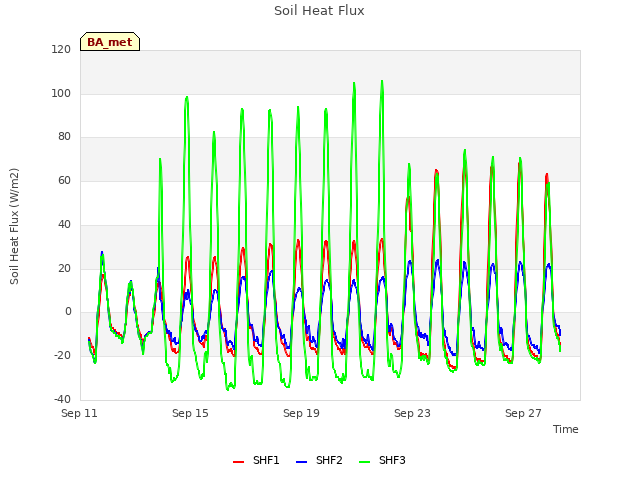Click the green SHF3 legend line marker
The image size is (640, 480).
364,462
